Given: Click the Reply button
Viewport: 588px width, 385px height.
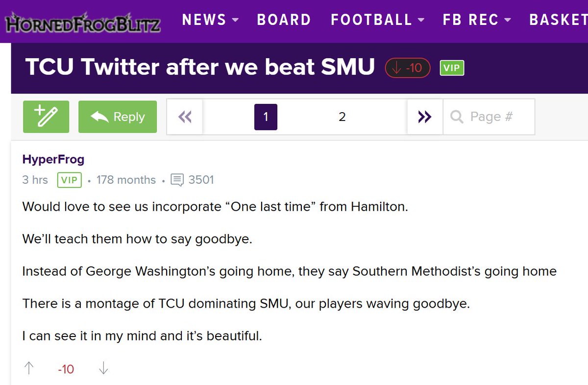Looking at the screenshot, I should tap(118, 117).
